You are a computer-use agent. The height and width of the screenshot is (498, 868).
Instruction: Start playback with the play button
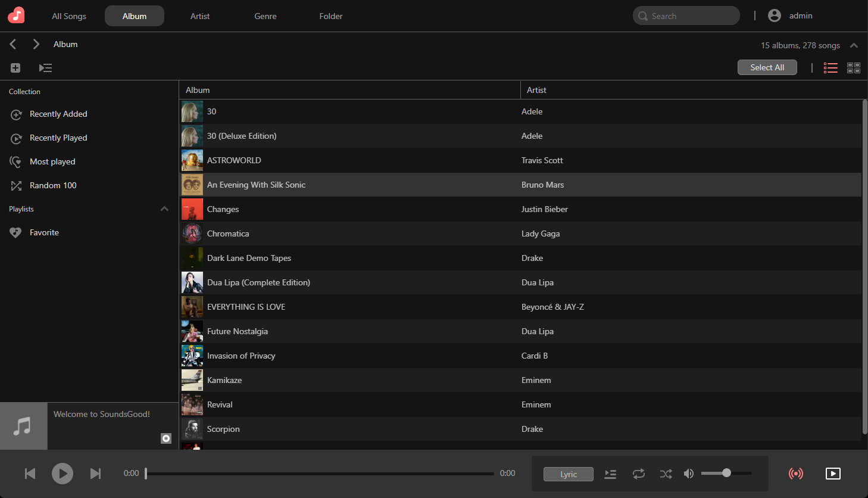point(63,474)
